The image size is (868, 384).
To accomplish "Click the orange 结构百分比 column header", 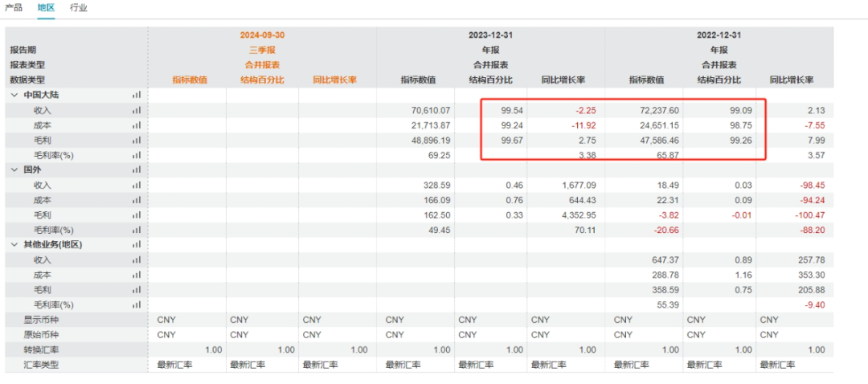I will pyautogui.click(x=262, y=80).
